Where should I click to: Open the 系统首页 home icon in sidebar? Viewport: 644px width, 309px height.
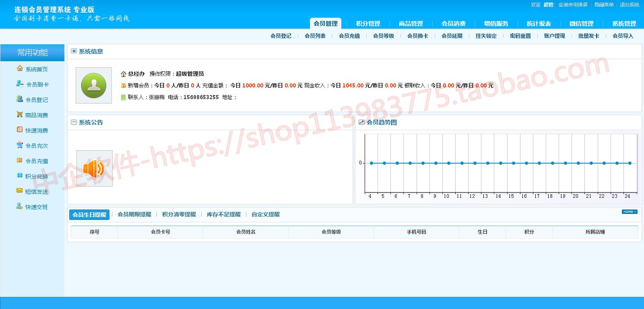[x=20, y=68]
